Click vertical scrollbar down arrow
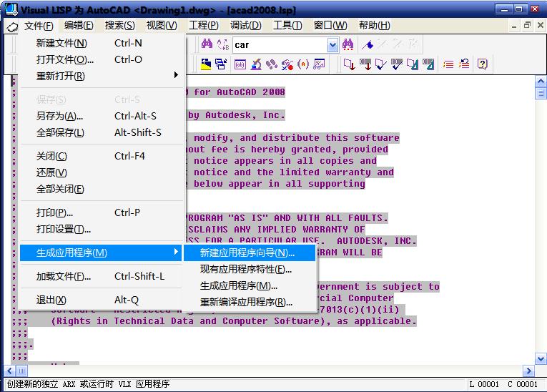547x392 pixels. 541,358
